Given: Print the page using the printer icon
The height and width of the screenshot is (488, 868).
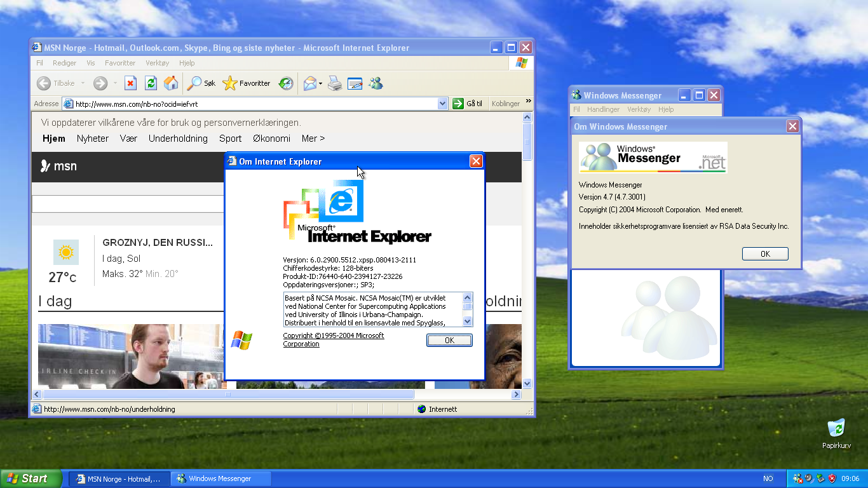Looking at the screenshot, I should coord(335,83).
